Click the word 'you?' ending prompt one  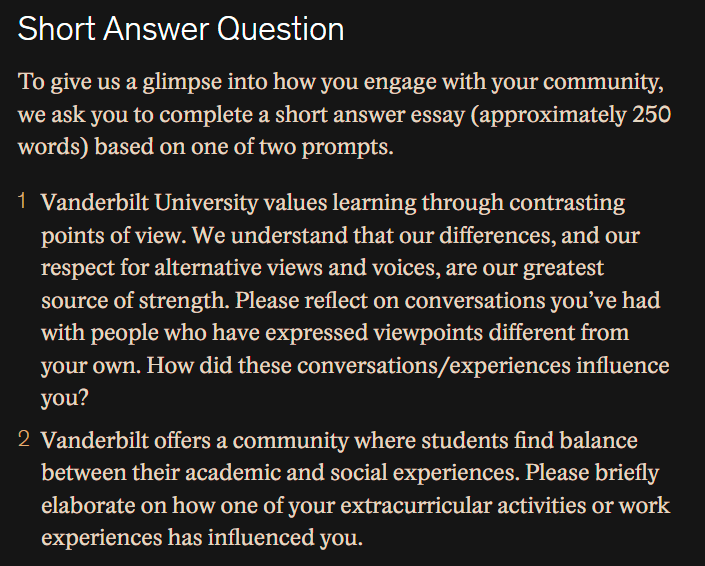click(65, 398)
